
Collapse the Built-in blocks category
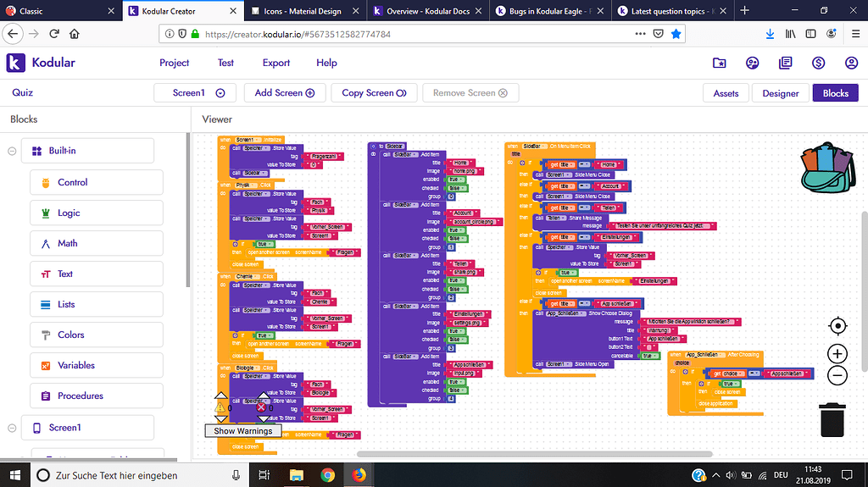(12, 151)
